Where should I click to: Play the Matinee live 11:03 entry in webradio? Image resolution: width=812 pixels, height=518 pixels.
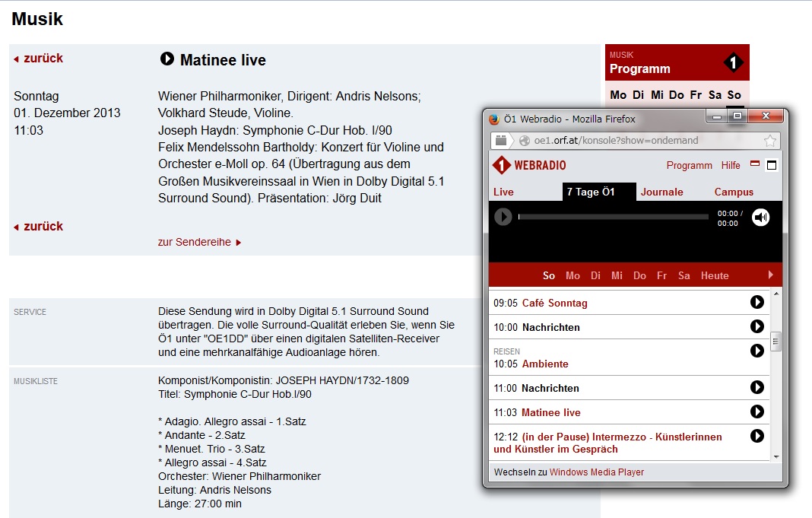pyautogui.click(x=757, y=412)
